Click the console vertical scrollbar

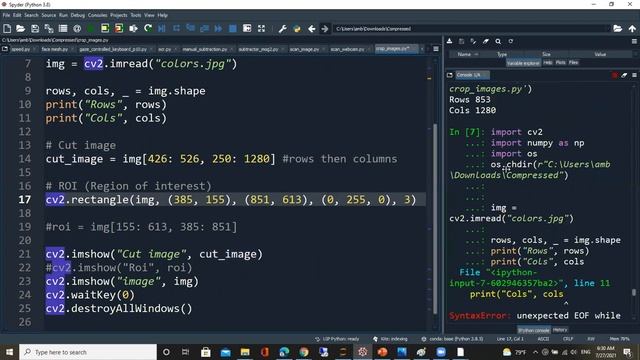click(x=634, y=292)
